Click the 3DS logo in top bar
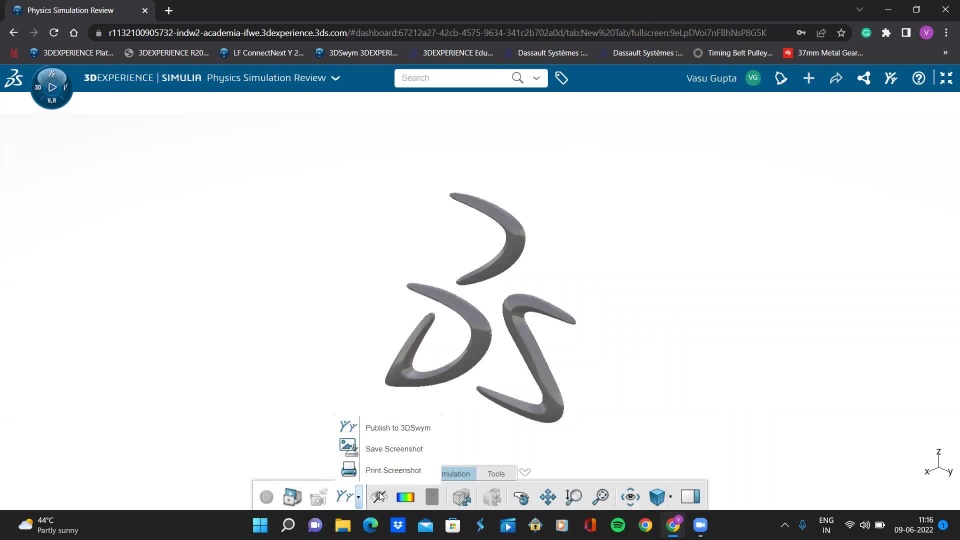Screen dimensions: 960x540 13,78
